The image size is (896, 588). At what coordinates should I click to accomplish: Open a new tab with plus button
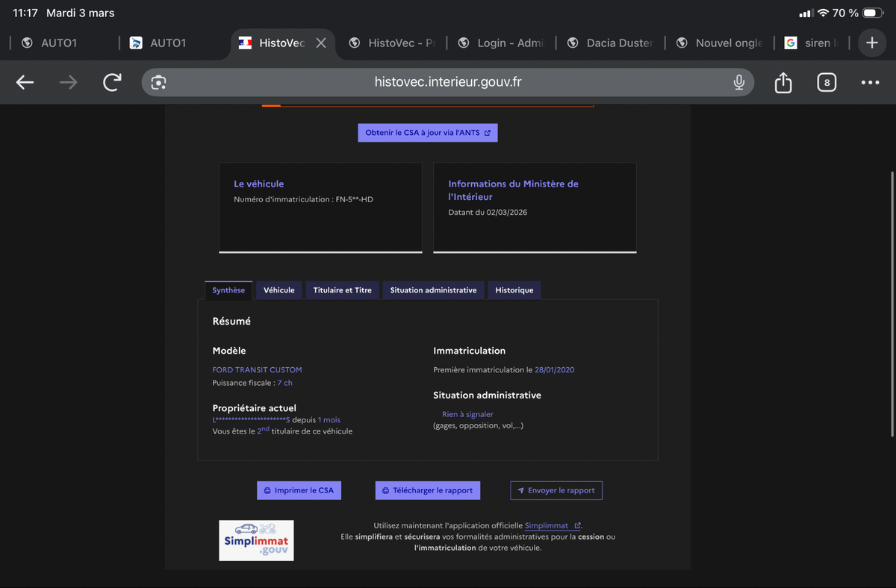coord(871,43)
